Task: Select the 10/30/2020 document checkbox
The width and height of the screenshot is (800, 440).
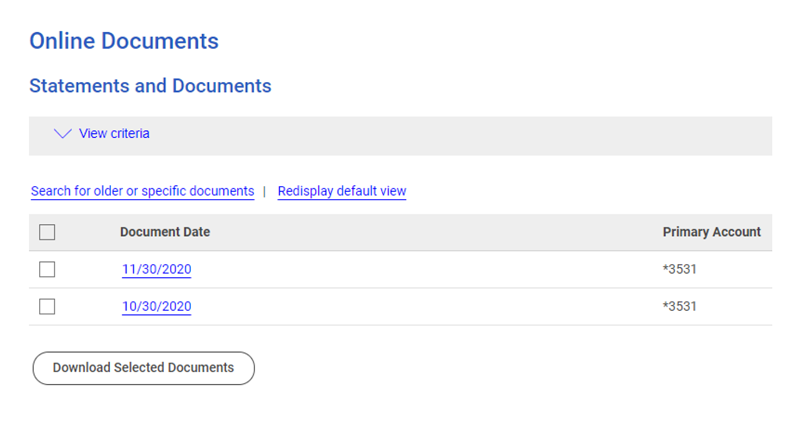Action: (x=47, y=307)
